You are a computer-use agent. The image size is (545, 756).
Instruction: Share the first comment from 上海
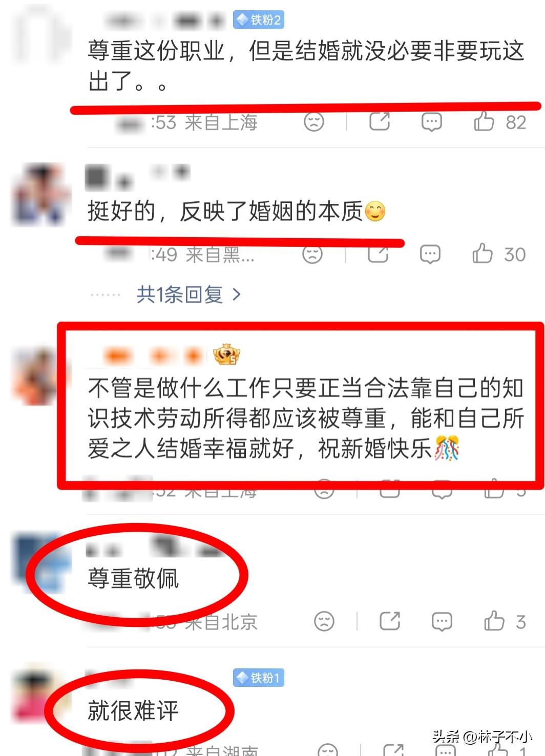pyautogui.click(x=380, y=122)
